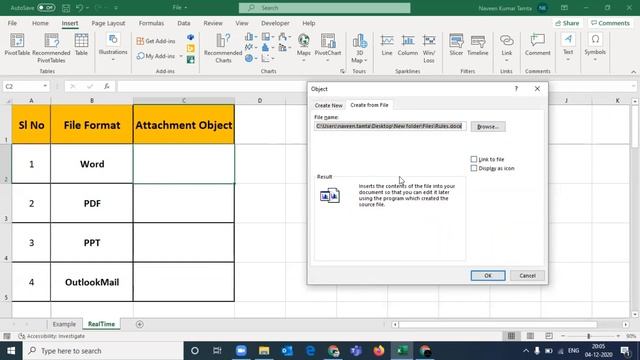Click the Windows Start button
640x360 pixels.
pyautogui.click(x=11, y=351)
